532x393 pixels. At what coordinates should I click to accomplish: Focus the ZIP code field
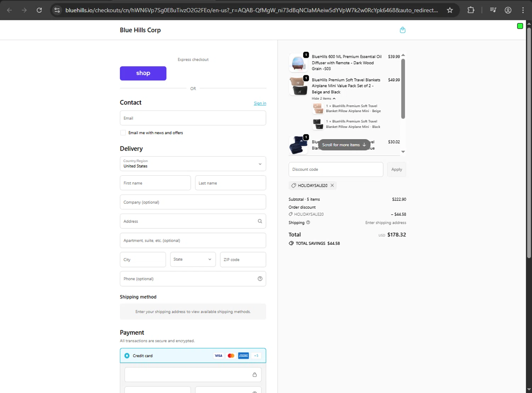243,260
